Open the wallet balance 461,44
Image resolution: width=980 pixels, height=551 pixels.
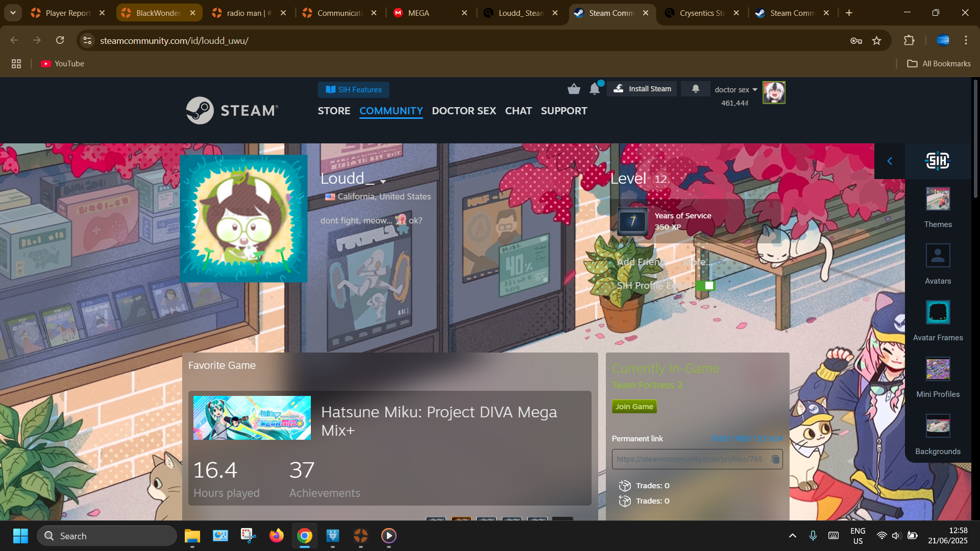click(734, 103)
